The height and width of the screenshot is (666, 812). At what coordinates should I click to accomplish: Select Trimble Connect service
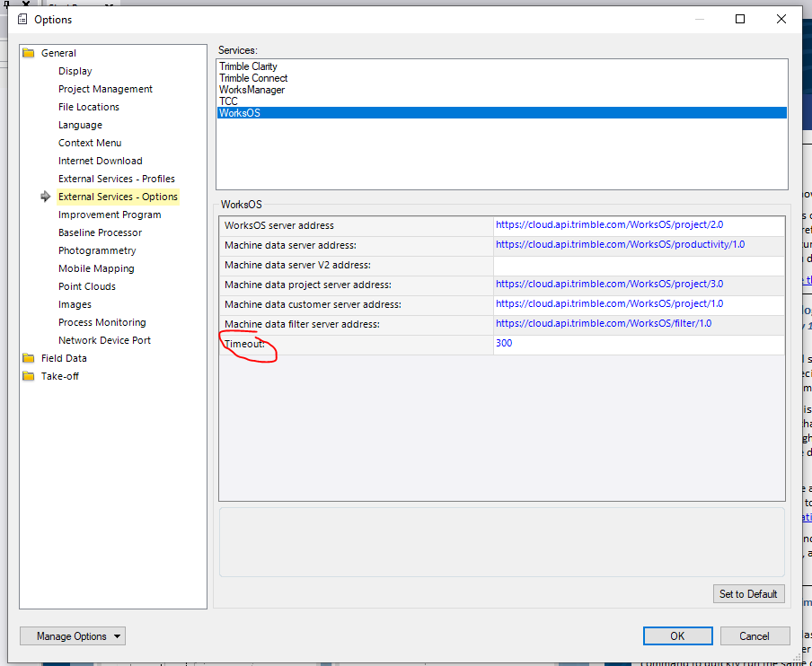pyautogui.click(x=502, y=78)
